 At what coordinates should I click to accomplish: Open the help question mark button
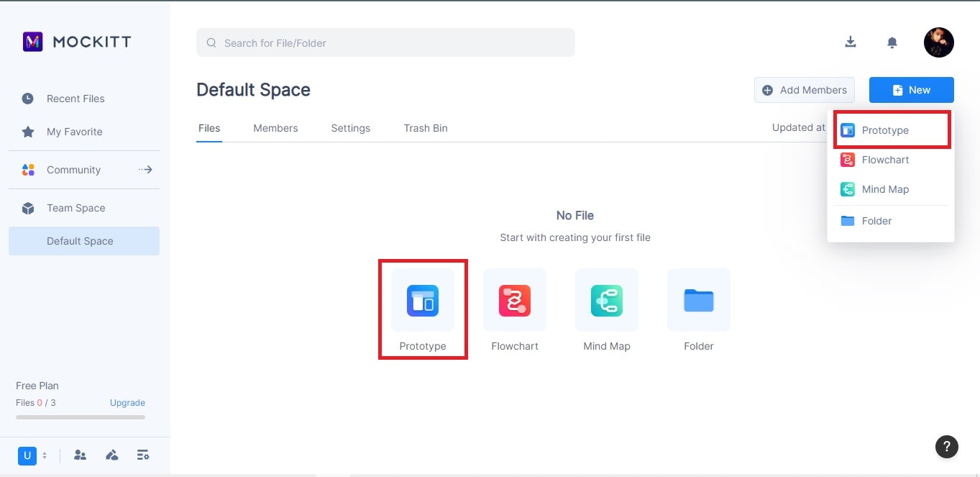pos(947,446)
